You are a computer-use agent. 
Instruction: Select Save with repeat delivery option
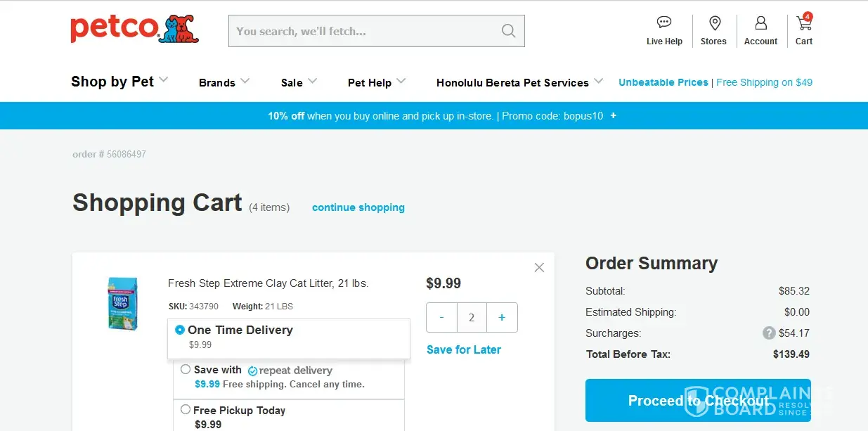coord(186,369)
